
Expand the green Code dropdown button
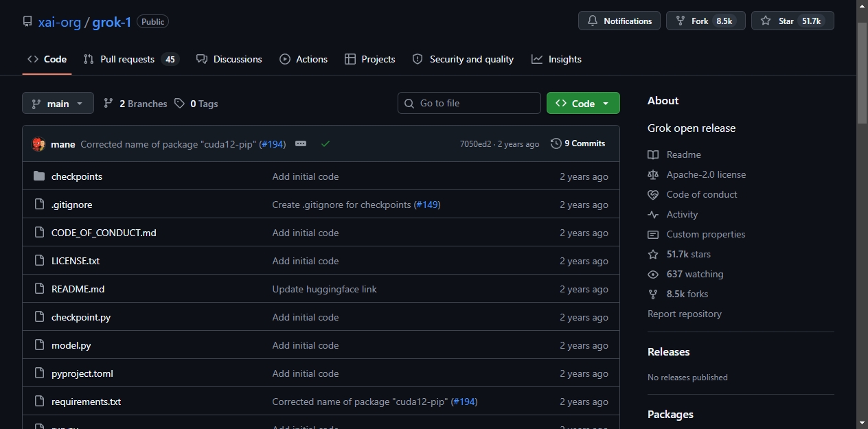583,103
